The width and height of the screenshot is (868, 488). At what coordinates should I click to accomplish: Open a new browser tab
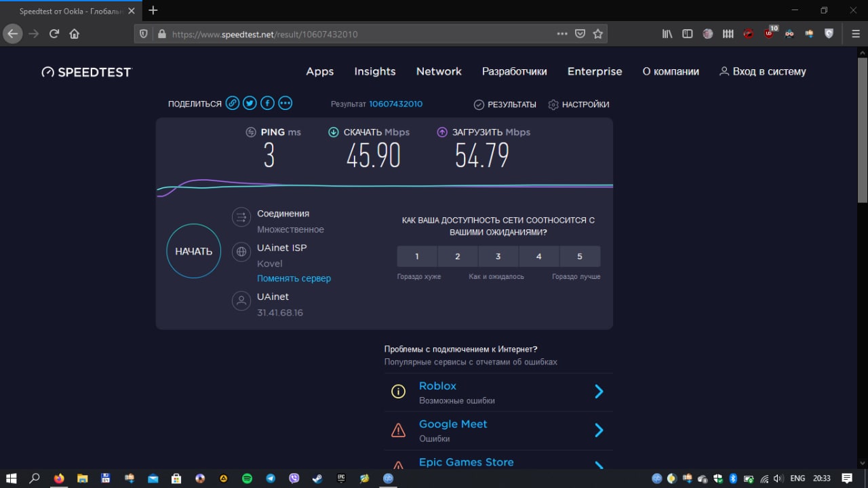point(153,10)
